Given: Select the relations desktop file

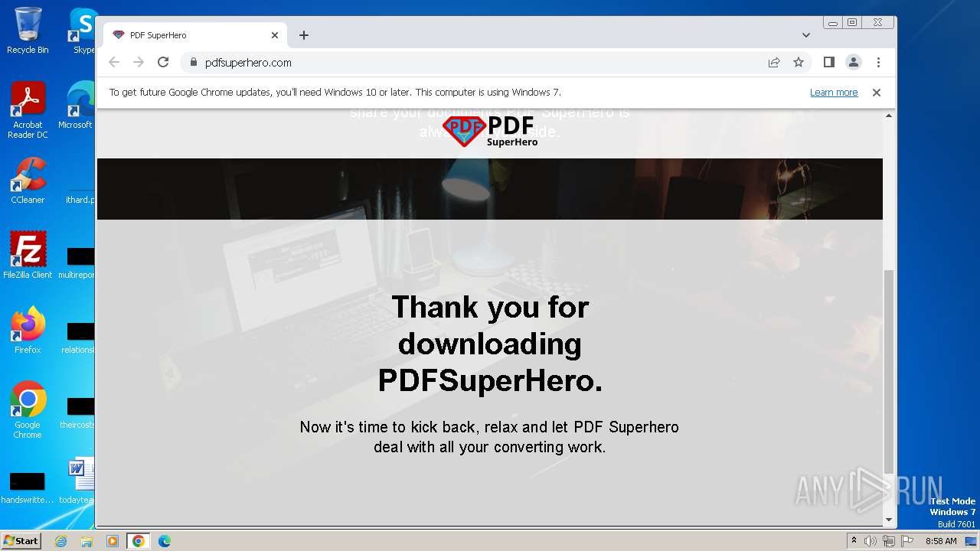Looking at the screenshot, I should click(78, 338).
